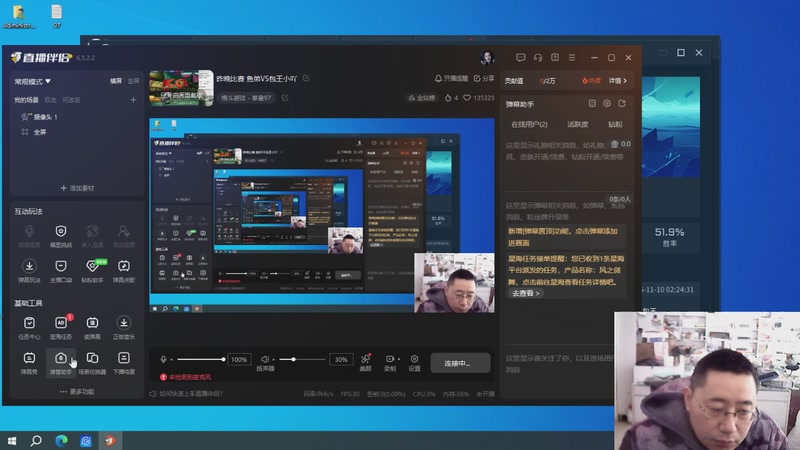Open the Windows Start menu
The width and height of the screenshot is (800, 450).
12,440
